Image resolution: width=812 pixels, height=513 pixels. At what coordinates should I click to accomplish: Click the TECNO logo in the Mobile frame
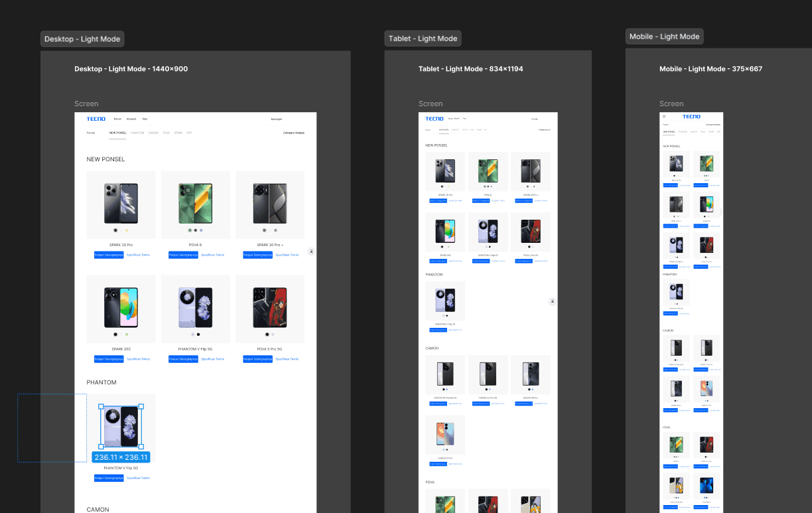(x=691, y=116)
